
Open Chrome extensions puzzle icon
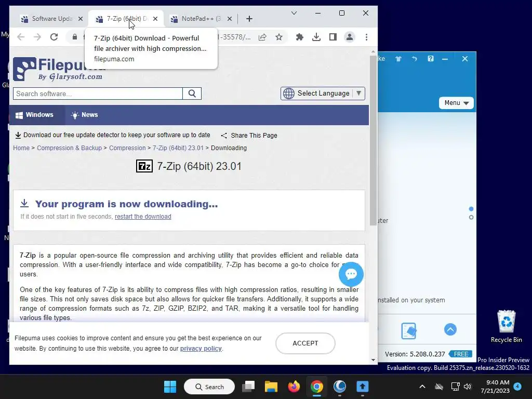(300, 37)
